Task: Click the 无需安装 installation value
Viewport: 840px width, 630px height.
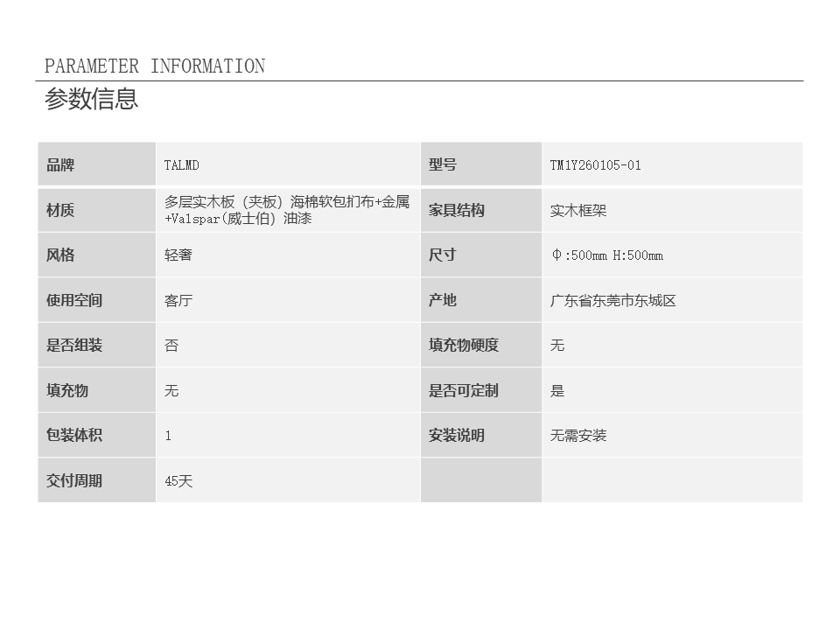Action: coord(578,436)
